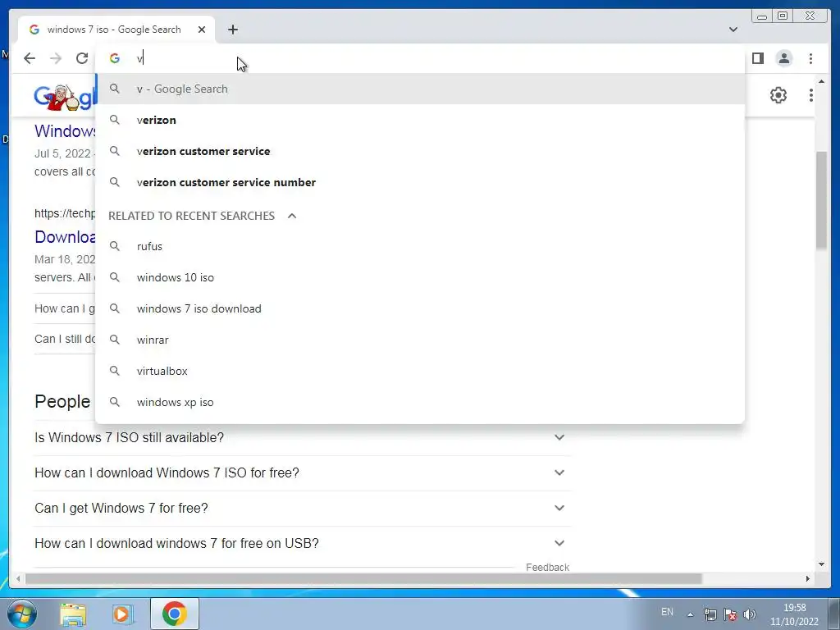Viewport: 840px width, 630px height.
Task: Choose the 'verizon' suggestion
Action: [x=420, y=120]
